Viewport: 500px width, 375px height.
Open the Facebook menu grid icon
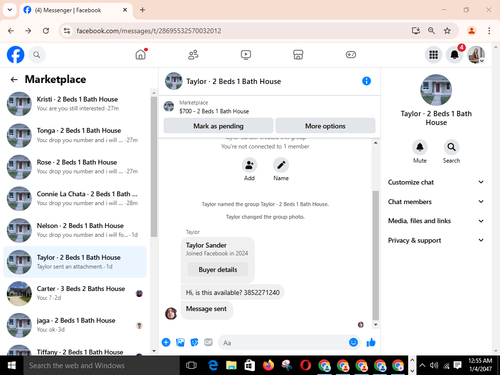click(x=433, y=55)
